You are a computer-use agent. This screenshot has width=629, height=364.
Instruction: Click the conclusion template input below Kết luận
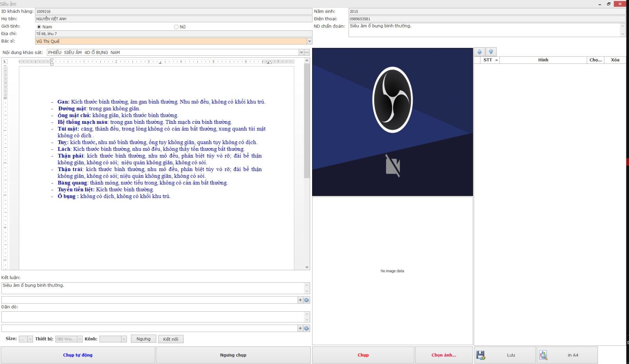pos(149,300)
